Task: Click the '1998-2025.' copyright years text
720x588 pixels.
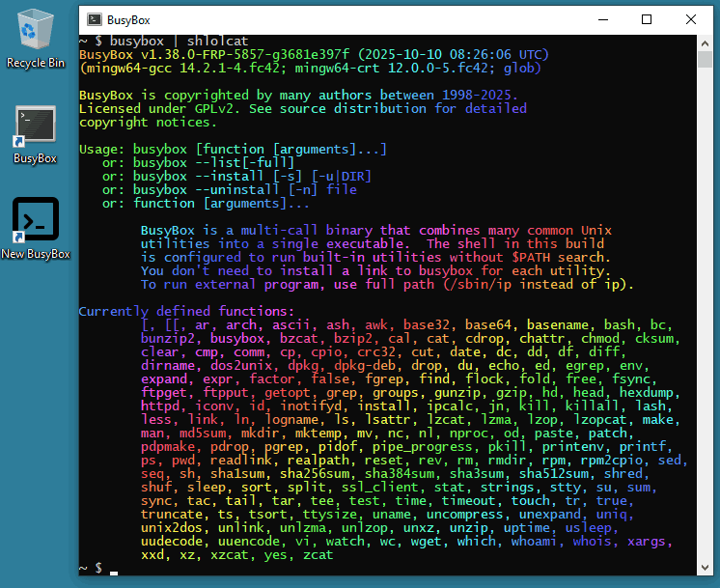Action: pos(481,95)
